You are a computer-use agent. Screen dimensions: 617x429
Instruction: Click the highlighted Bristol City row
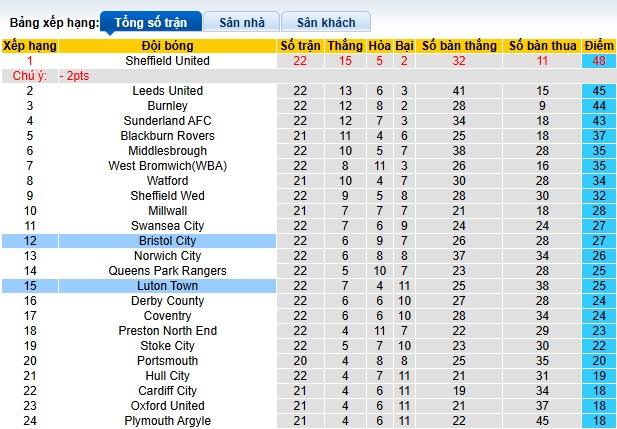(168, 241)
